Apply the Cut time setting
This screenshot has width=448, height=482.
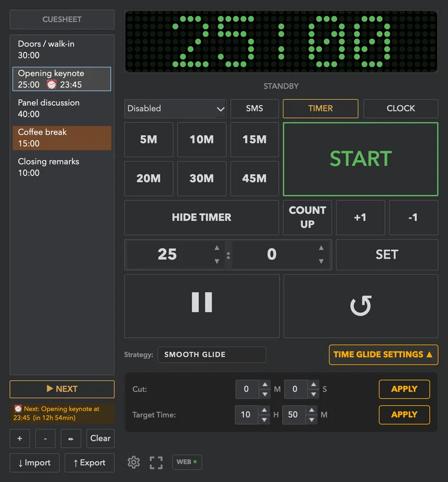pos(404,389)
